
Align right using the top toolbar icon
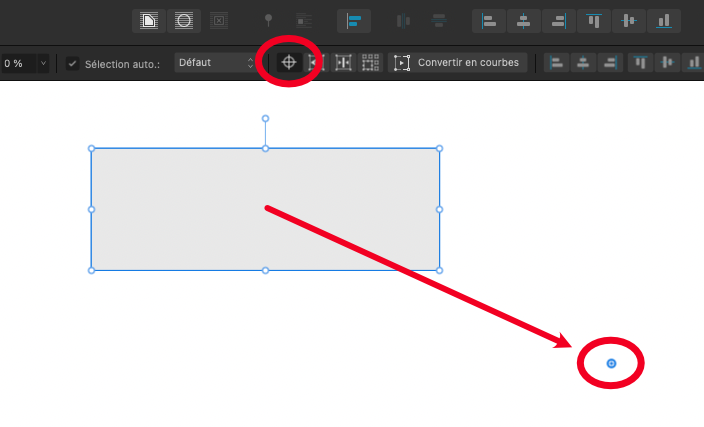[559, 21]
